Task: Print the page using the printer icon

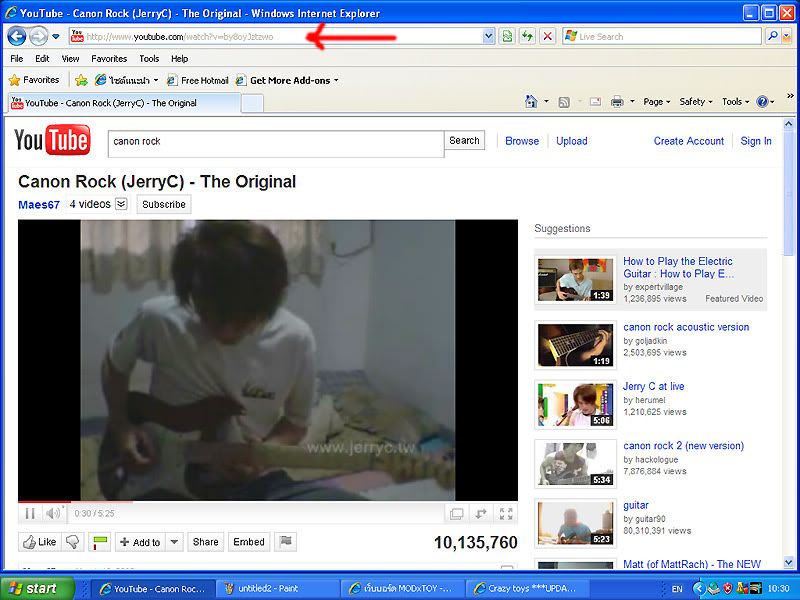Action: (617, 102)
